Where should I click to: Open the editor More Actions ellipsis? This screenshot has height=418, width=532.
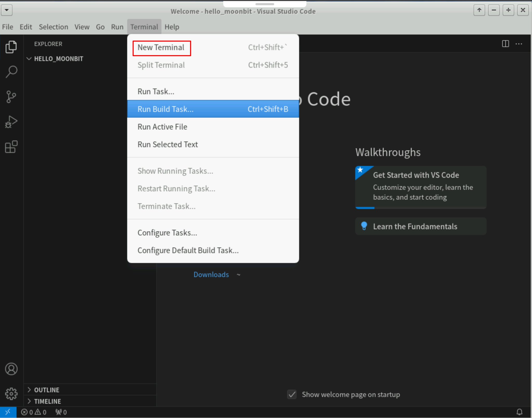coord(519,44)
